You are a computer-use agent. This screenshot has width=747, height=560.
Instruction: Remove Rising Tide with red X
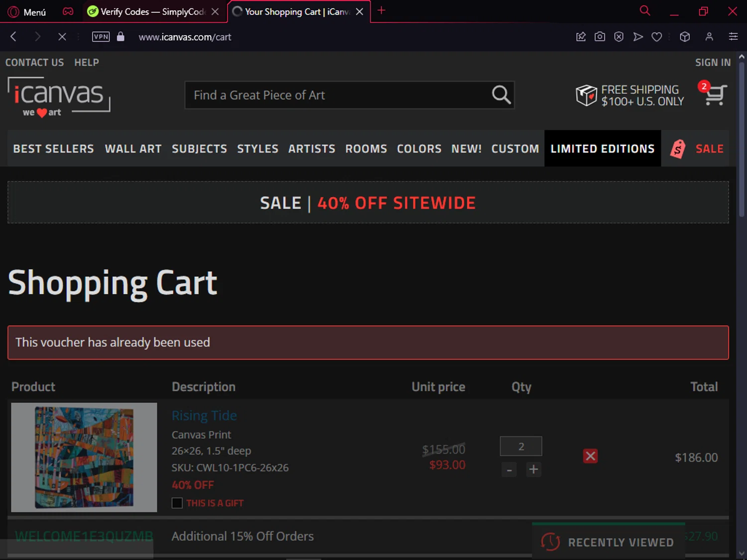(590, 456)
